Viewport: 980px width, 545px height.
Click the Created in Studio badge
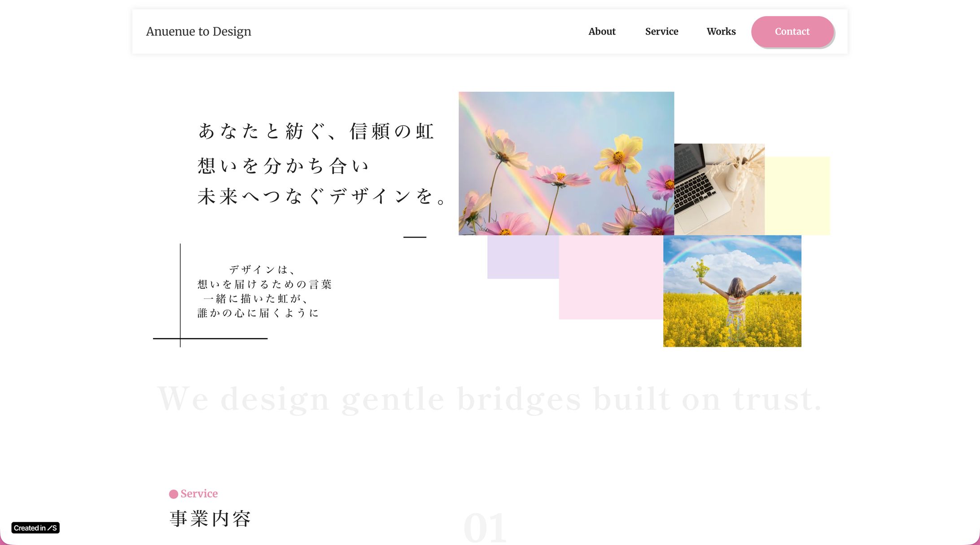35,528
